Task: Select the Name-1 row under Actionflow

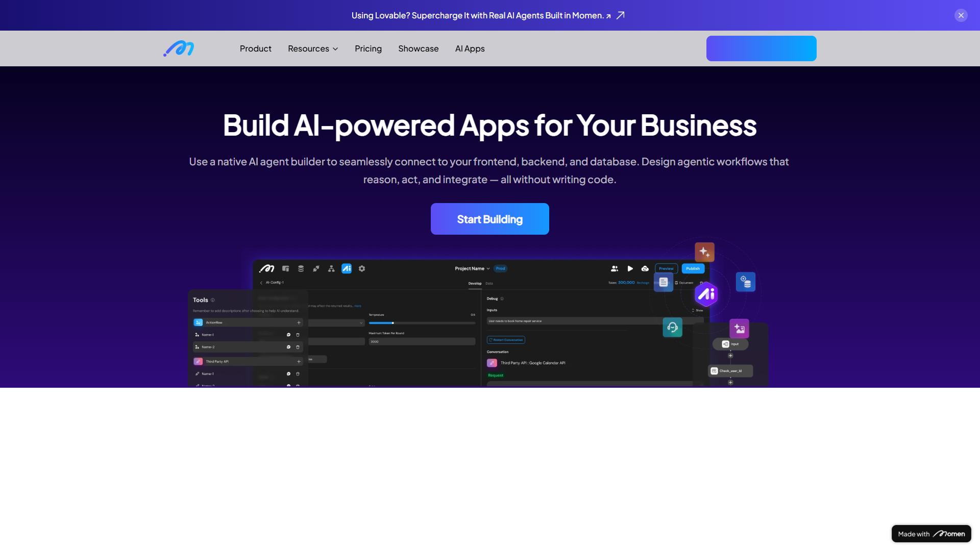Action: (248, 335)
